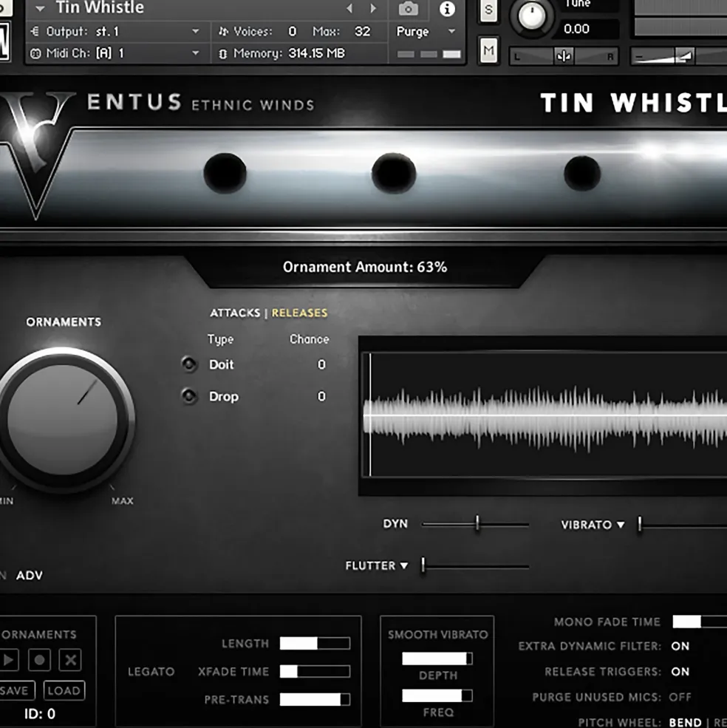The height and width of the screenshot is (728, 727).
Task: Click the SAVE ornaments button
Action: (x=16, y=691)
